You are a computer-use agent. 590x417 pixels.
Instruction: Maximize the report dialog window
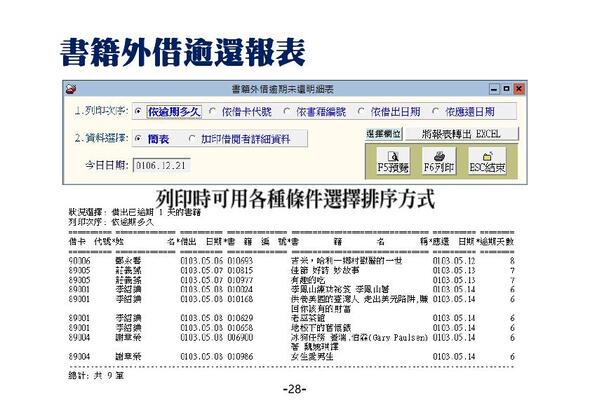pos(506,89)
